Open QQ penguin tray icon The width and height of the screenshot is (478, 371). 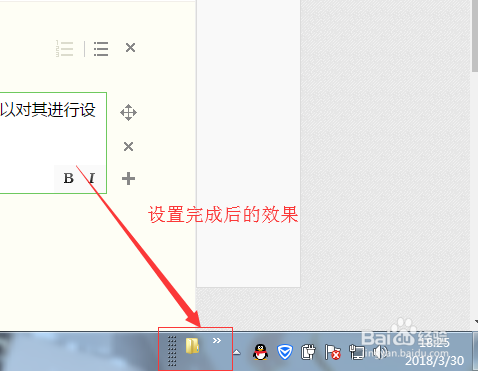(260, 352)
